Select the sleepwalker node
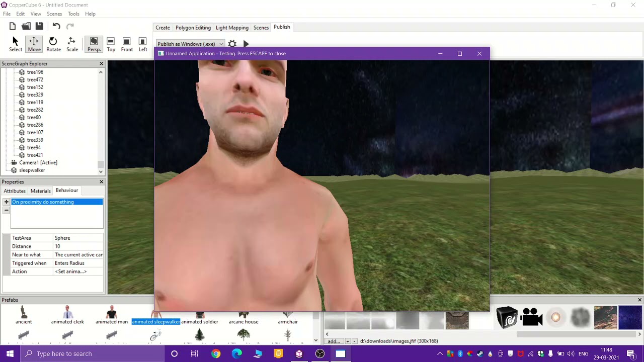644x362 pixels. coord(32,170)
